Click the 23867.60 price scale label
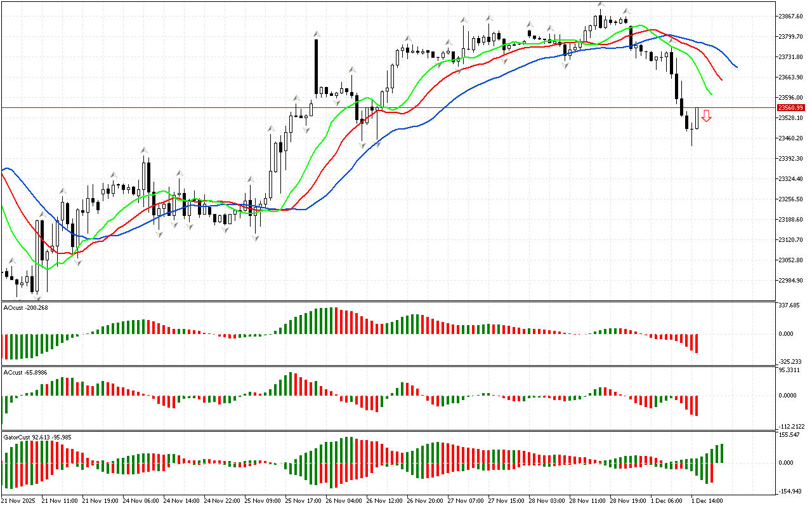 pos(790,17)
